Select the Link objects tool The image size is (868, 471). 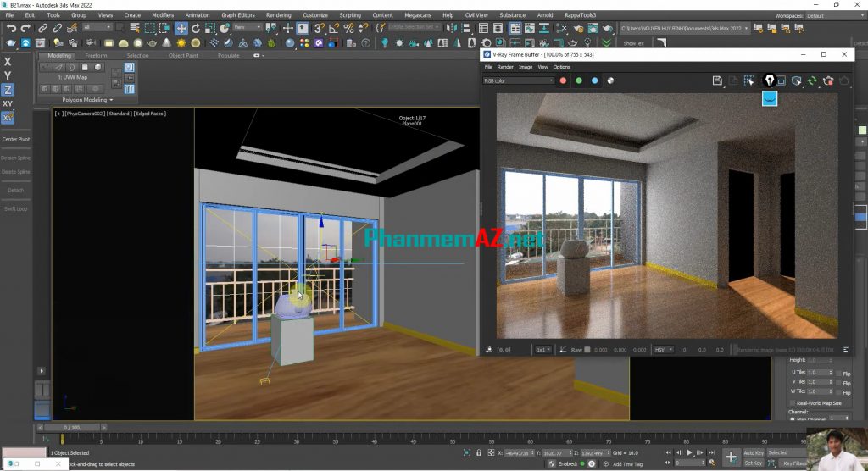[42, 28]
